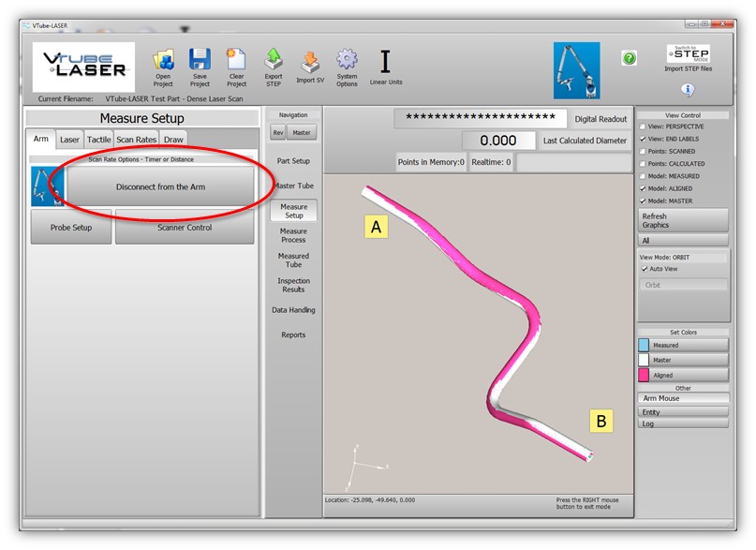Screen dimensions: 756x550
Task: Uncheck the Model: MASTER checkbox
Action: (643, 201)
